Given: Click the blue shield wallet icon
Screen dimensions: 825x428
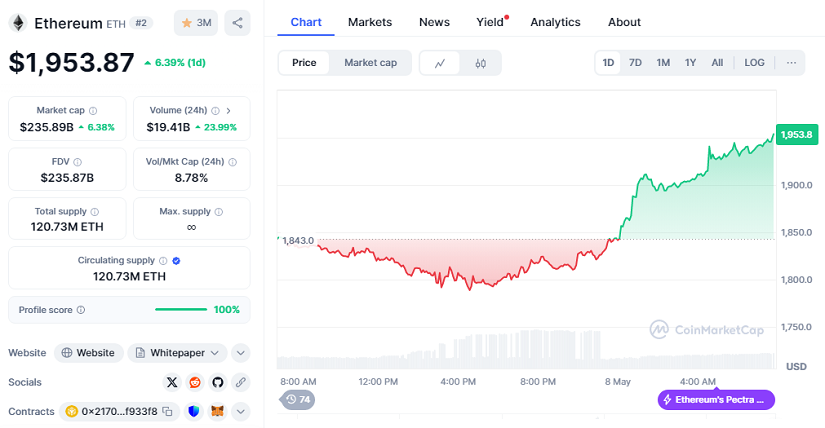Looking at the screenshot, I should 194,411.
